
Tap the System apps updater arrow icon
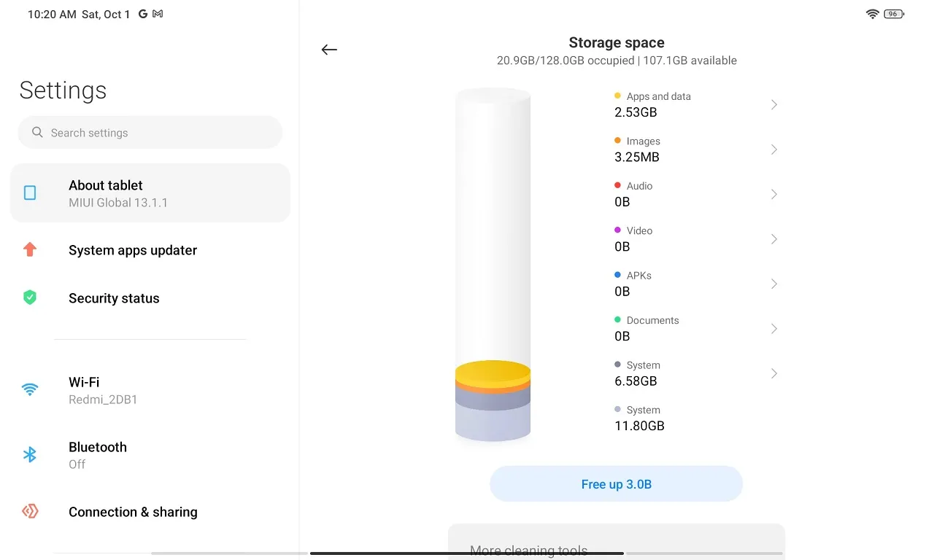(30, 250)
